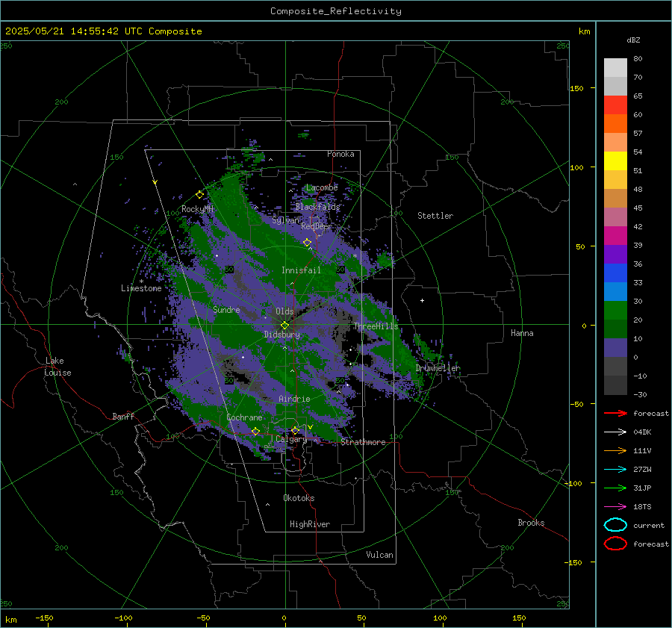Click the Sundre city label

[226, 309]
